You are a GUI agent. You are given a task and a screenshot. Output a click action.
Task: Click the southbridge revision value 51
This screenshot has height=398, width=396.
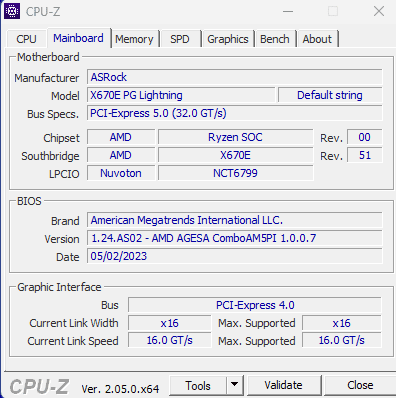point(365,155)
